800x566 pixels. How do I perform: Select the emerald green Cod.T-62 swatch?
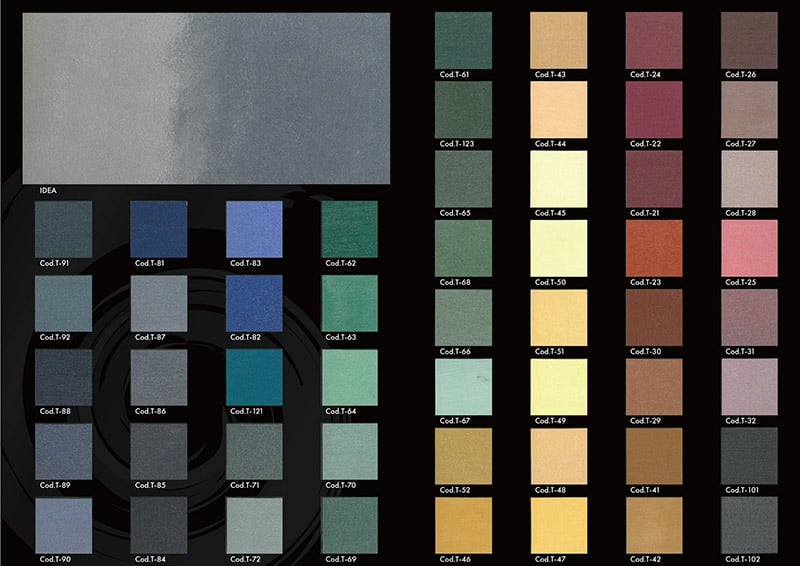pyautogui.click(x=349, y=229)
